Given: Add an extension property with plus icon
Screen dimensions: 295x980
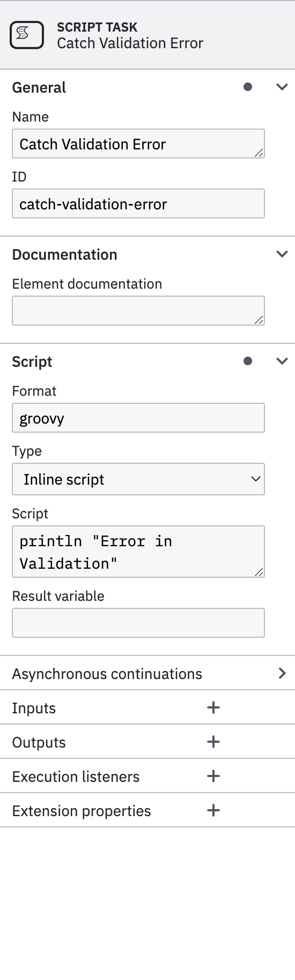Looking at the screenshot, I should click(213, 810).
